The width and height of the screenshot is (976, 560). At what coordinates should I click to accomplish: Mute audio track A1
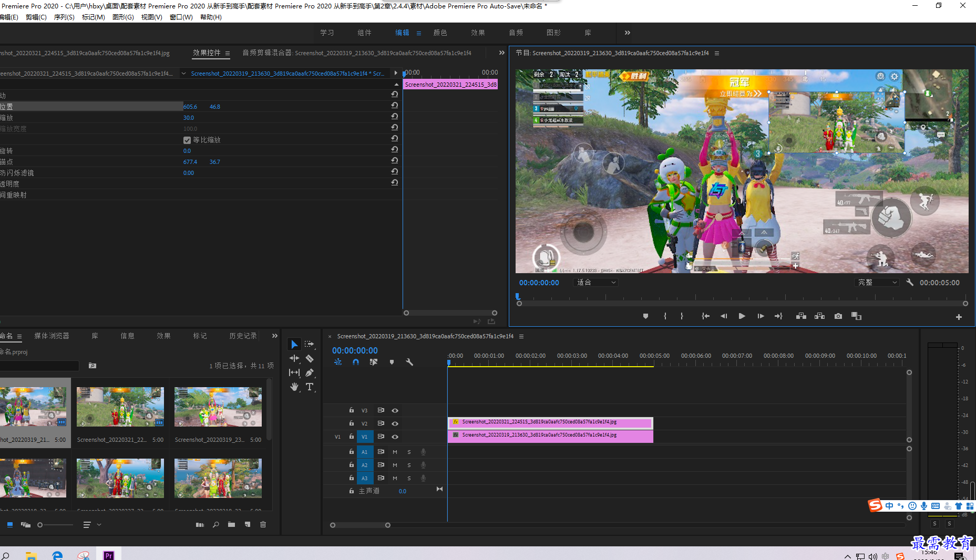pos(395,452)
